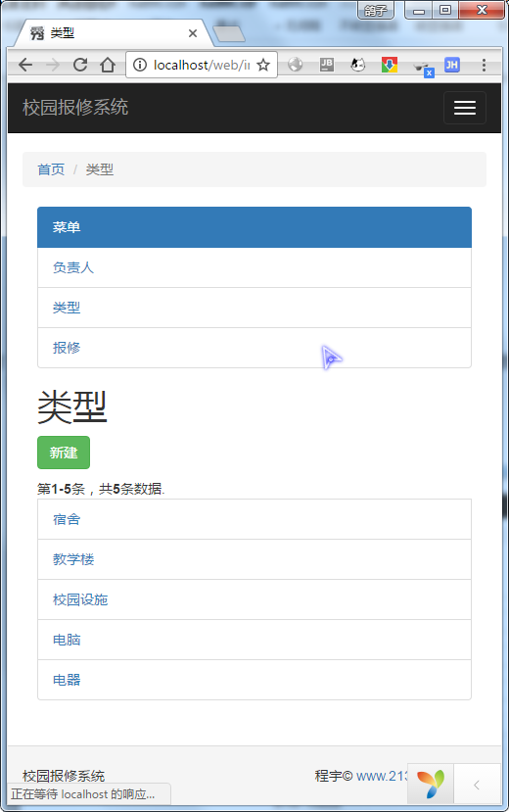Expand the debug toolbar chevron
Screen dimensions: 509x812
(477, 786)
